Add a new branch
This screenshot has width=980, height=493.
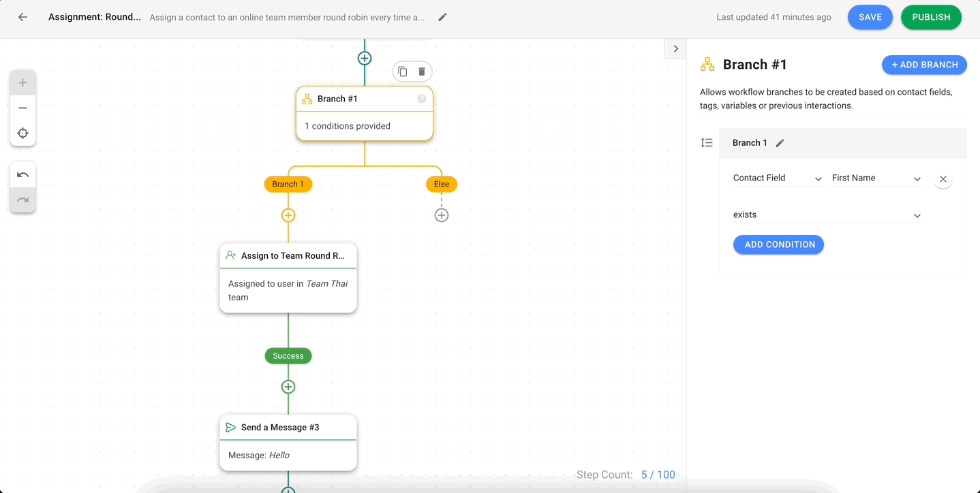pyautogui.click(x=924, y=65)
